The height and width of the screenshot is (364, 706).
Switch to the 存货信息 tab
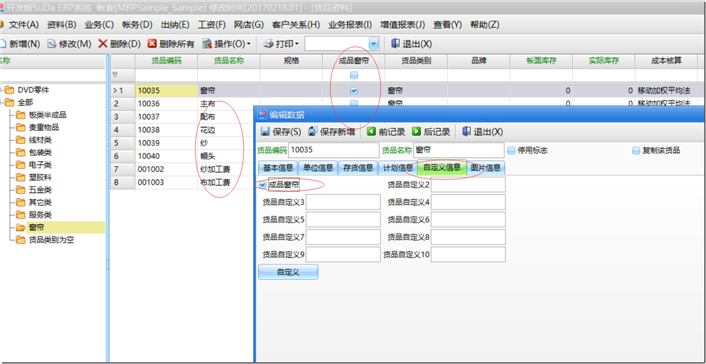[x=358, y=168]
